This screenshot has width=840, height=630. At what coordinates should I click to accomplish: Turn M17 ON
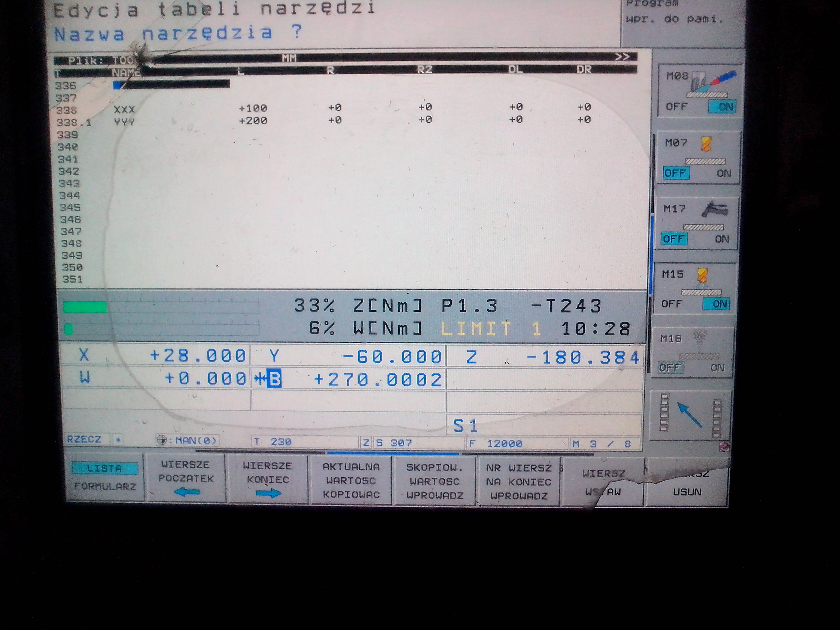[x=722, y=239]
